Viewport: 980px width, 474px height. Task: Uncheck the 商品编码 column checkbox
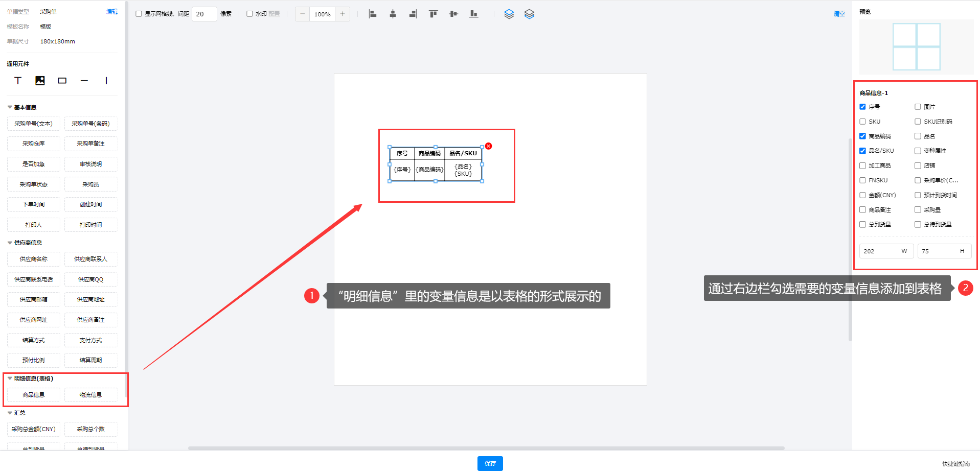(862, 136)
